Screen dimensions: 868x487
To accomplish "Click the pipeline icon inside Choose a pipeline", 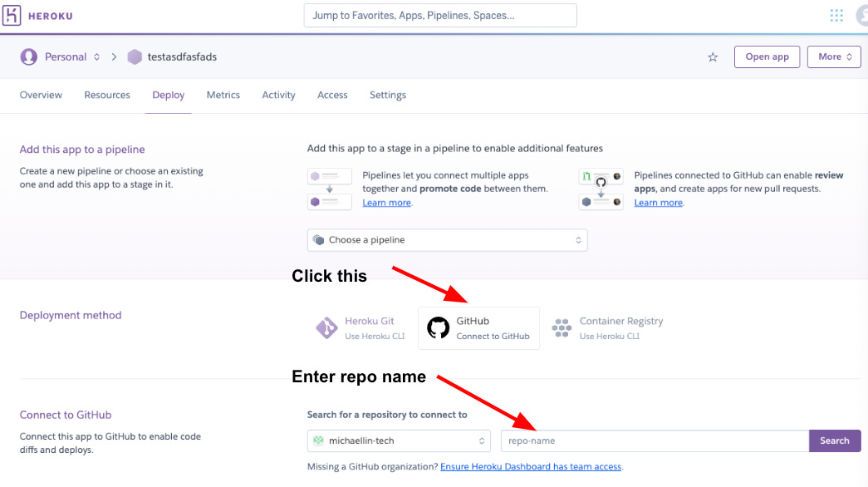I will pos(320,239).
